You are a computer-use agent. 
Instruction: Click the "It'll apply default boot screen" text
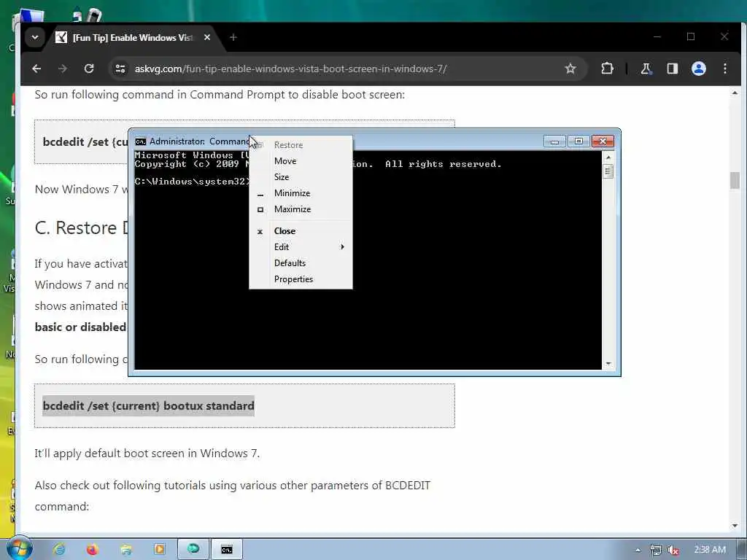[x=147, y=454]
